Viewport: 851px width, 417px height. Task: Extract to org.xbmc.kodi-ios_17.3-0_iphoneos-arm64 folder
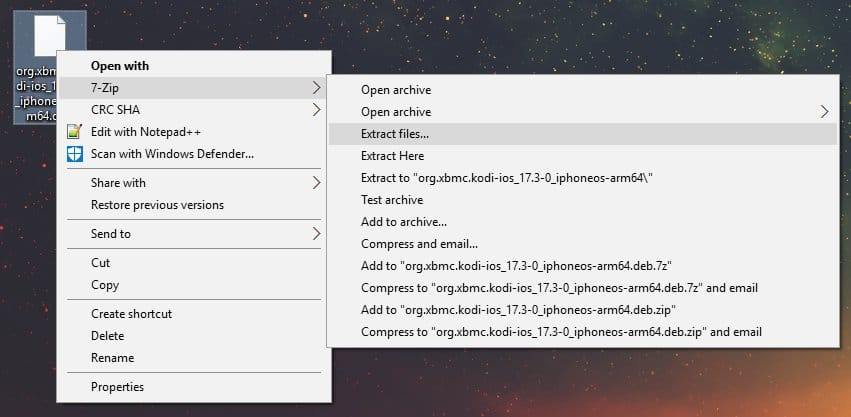[583, 178]
